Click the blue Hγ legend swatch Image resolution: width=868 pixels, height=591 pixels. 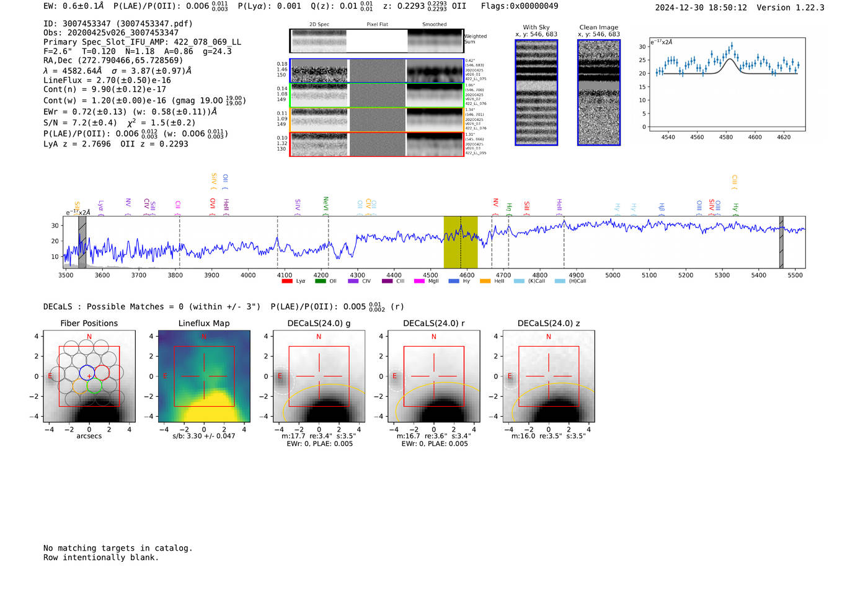454,281
